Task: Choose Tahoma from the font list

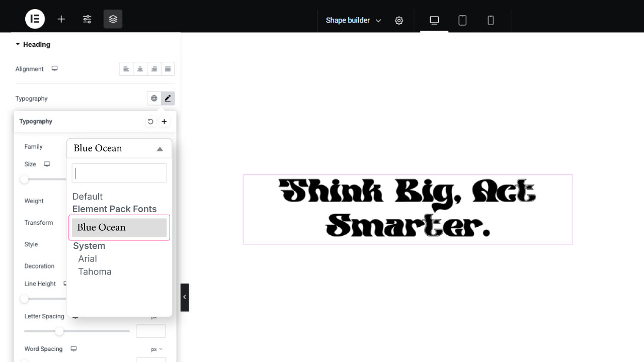Action: point(95,272)
